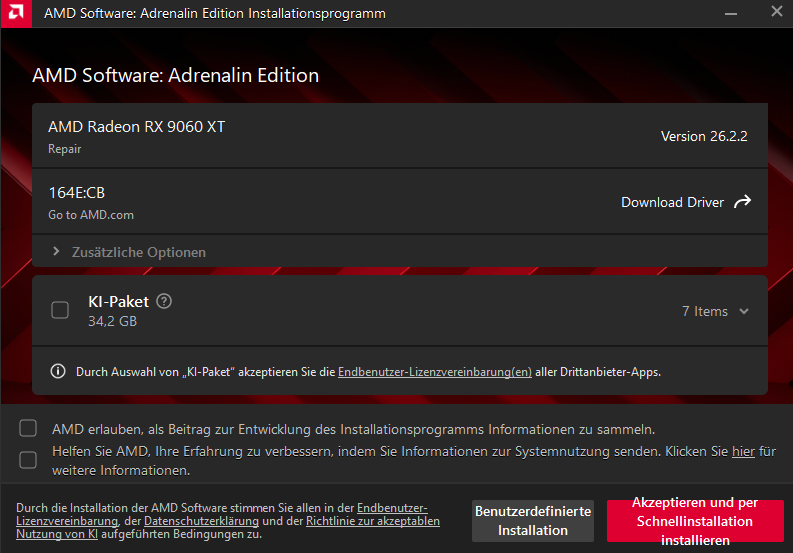Image resolution: width=793 pixels, height=553 pixels.
Task: Click the Download Driver arrow icon
Action: tap(742, 202)
